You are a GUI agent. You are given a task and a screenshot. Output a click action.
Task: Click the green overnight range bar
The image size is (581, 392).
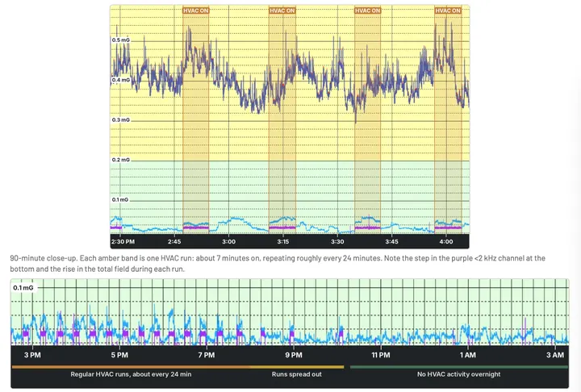458,367
